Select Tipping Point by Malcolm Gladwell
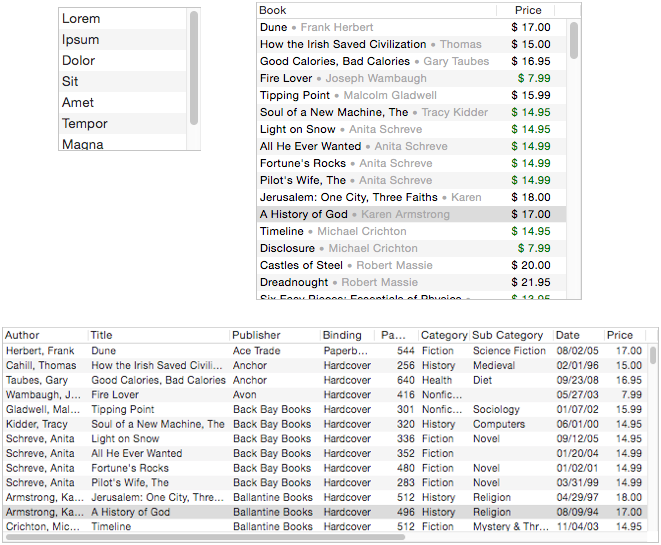 (x=411, y=95)
